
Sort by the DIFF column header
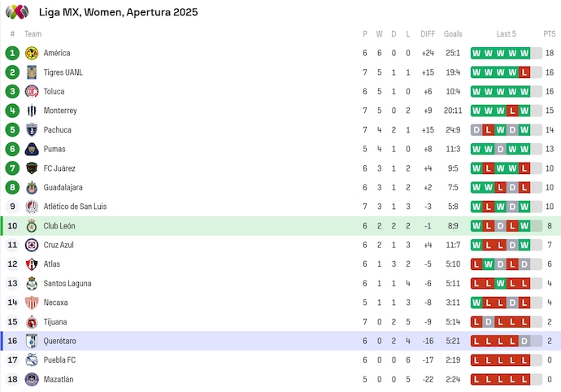coord(428,34)
